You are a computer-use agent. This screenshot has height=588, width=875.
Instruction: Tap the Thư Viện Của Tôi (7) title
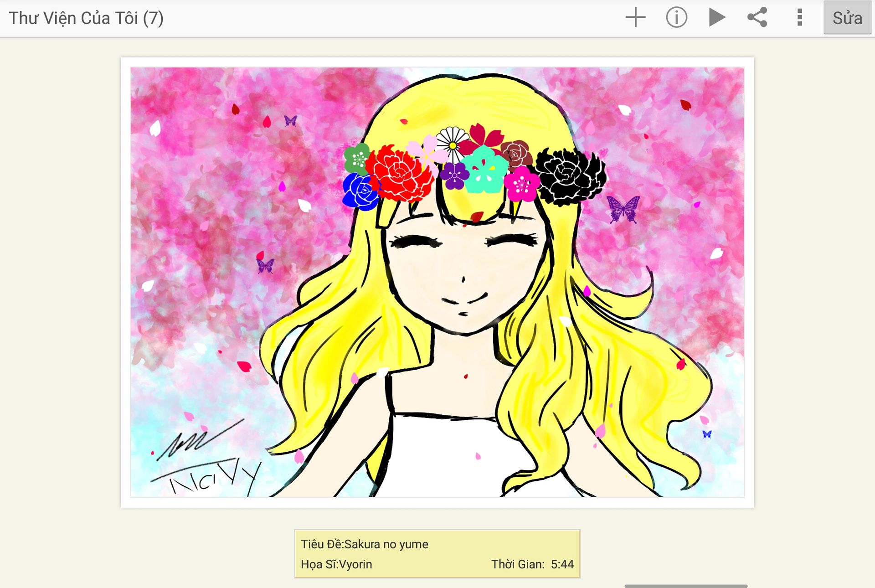click(86, 18)
